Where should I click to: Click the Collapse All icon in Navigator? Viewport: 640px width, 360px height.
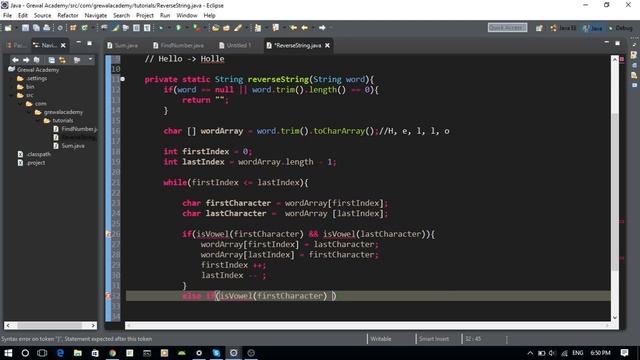51,60
